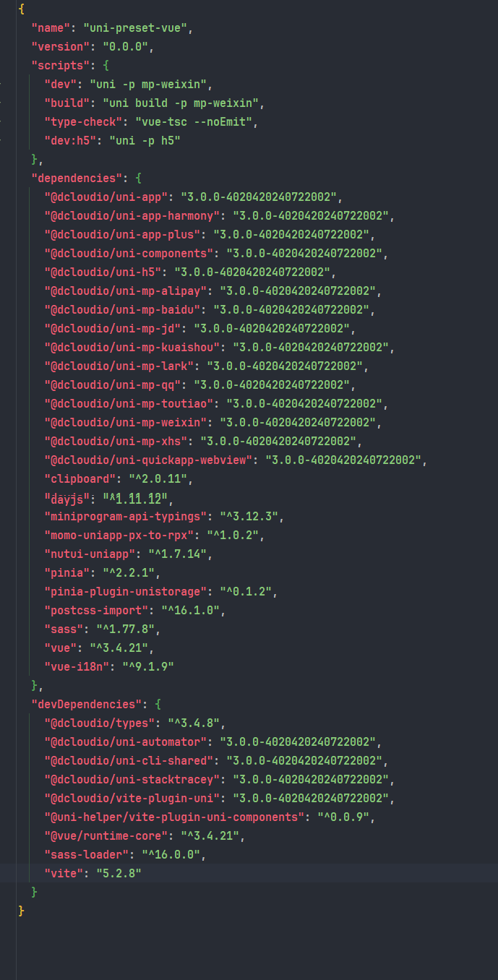Place cursor on "uni-preset-vue" name value
Screen dimensions: 498x980
click(x=137, y=27)
